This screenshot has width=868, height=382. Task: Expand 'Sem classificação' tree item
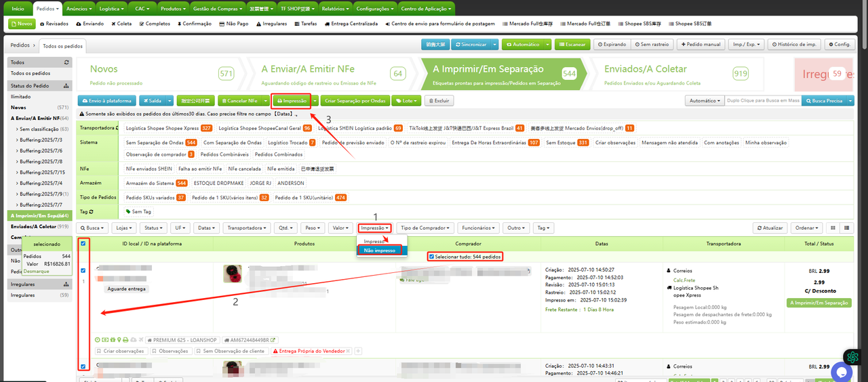[x=17, y=129]
